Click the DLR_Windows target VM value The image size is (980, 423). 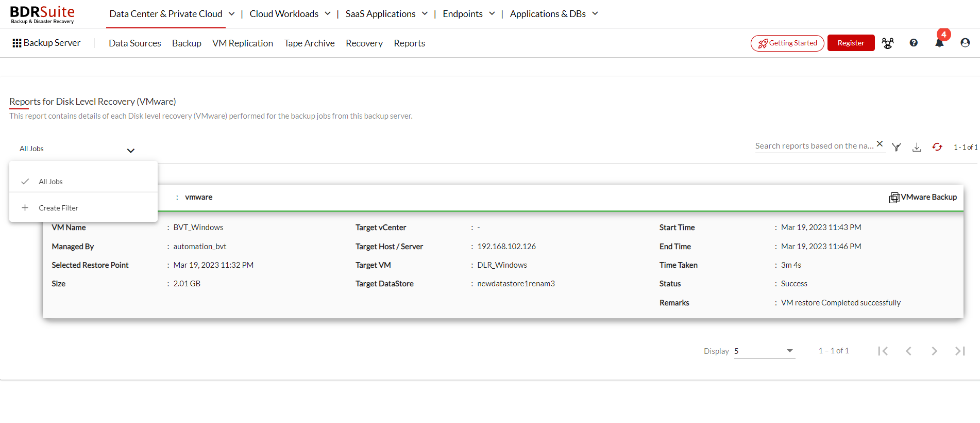pyautogui.click(x=502, y=265)
